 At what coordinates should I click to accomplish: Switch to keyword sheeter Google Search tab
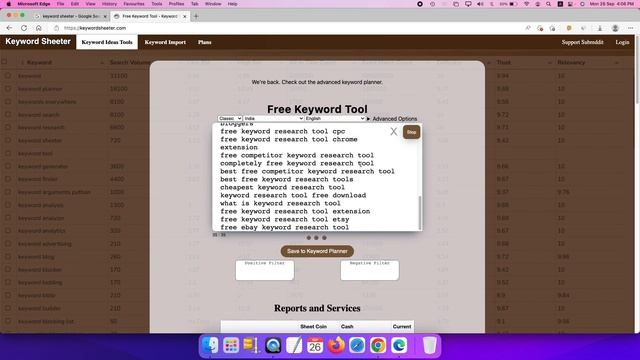(x=71, y=16)
